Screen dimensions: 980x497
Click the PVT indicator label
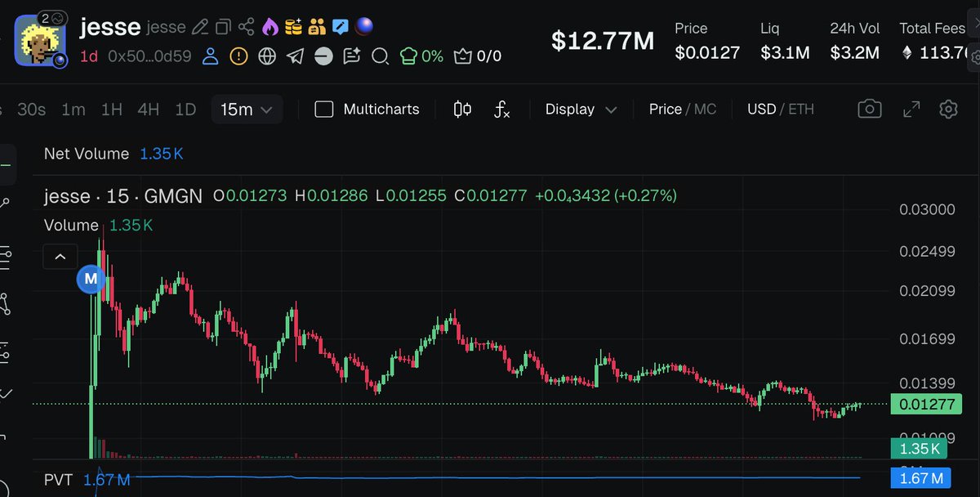coord(59,480)
